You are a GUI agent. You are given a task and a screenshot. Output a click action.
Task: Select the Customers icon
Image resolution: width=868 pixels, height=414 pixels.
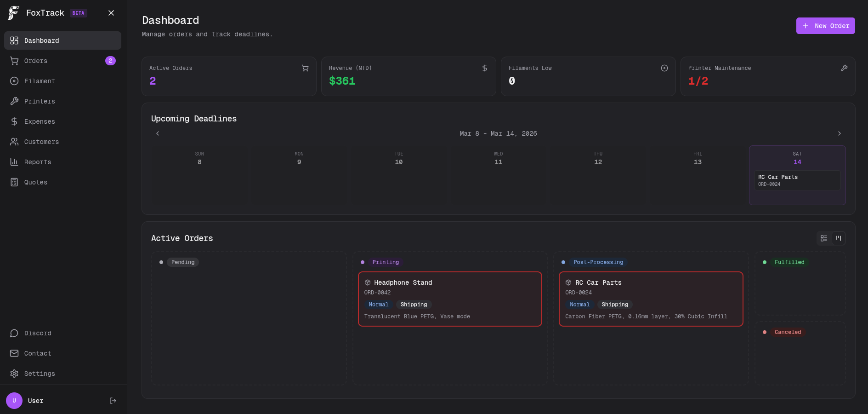pyautogui.click(x=14, y=142)
